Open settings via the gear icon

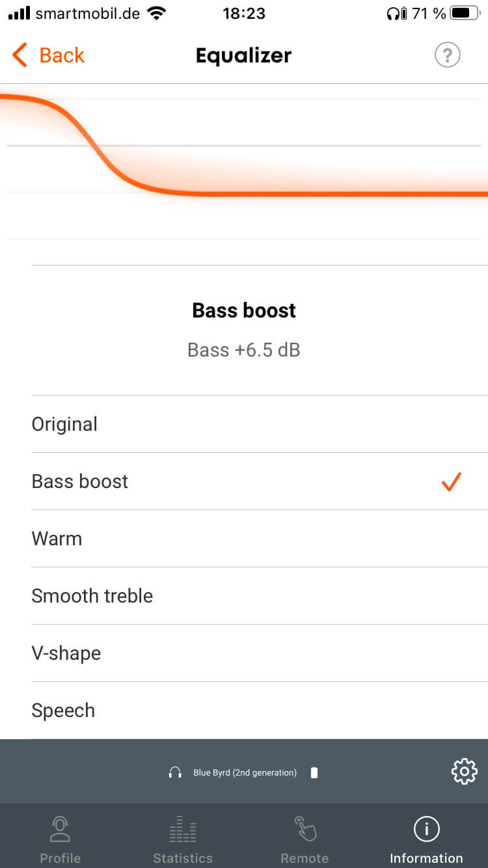click(x=464, y=772)
